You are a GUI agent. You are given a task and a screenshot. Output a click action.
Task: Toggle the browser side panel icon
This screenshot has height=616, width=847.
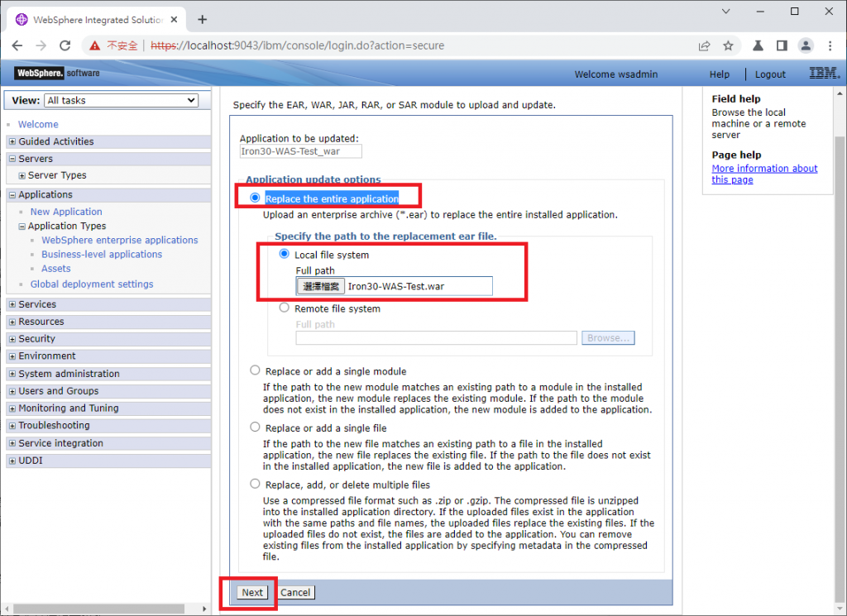point(782,45)
